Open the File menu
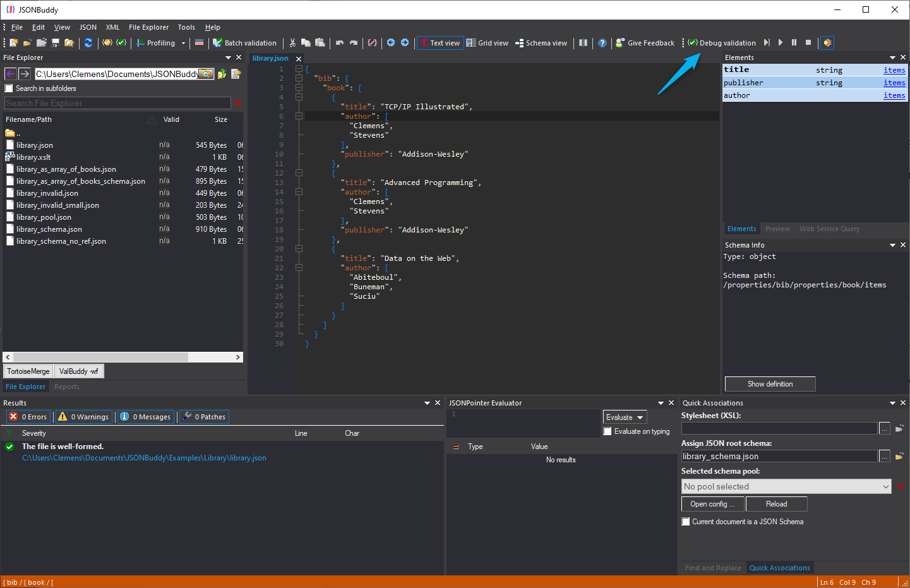Image resolution: width=910 pixels, height=588 pixels. coord(17,27)
